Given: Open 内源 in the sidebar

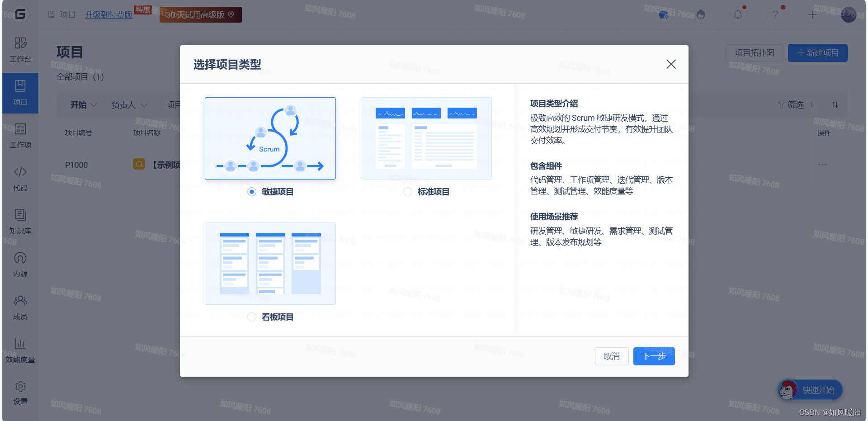Looking at the screenshot, I should click(20, 265).
